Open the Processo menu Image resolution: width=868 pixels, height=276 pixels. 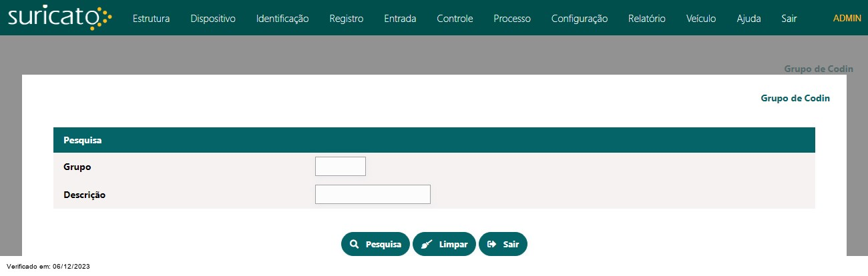[x=512, y=19]
